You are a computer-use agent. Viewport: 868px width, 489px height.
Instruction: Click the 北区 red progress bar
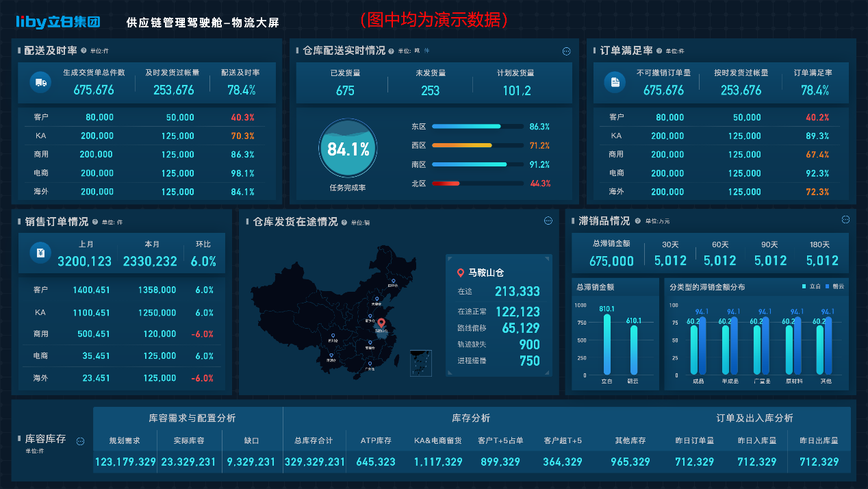(x=446, y=184)
